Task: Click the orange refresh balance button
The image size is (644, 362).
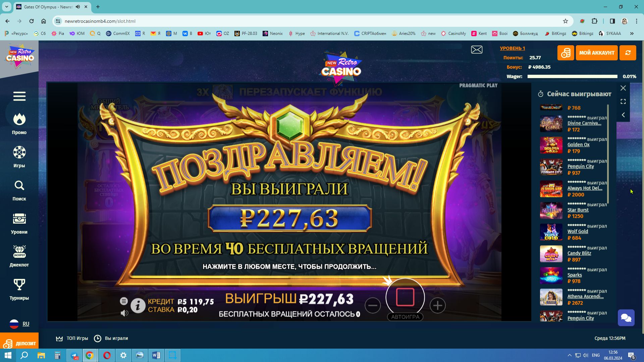Action: point(628,53)
